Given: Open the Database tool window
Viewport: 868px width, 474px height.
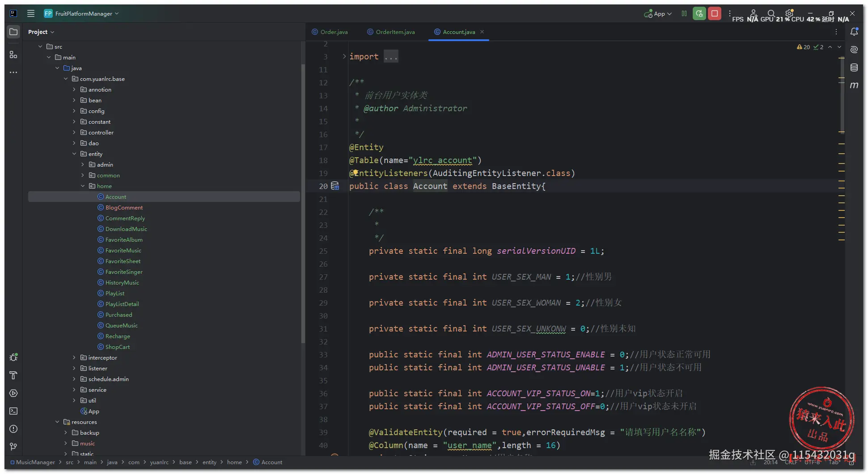Looking at the screenshot, I should point(854,67).
